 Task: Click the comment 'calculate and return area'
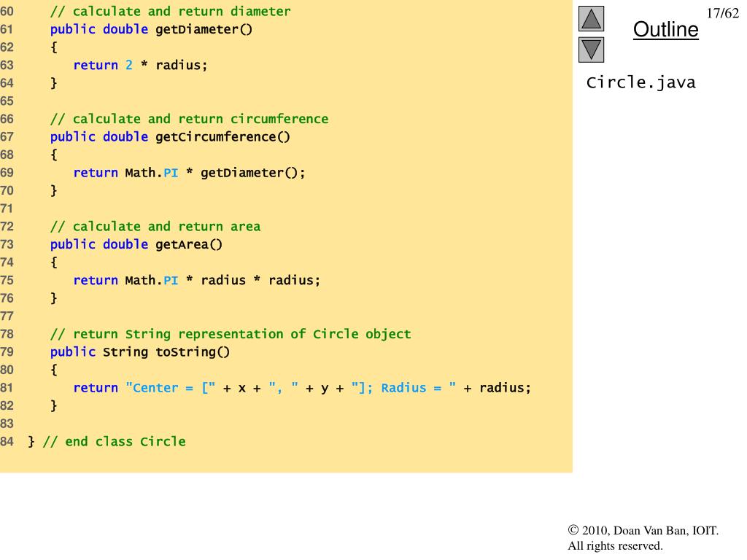(x=155, y=227)
